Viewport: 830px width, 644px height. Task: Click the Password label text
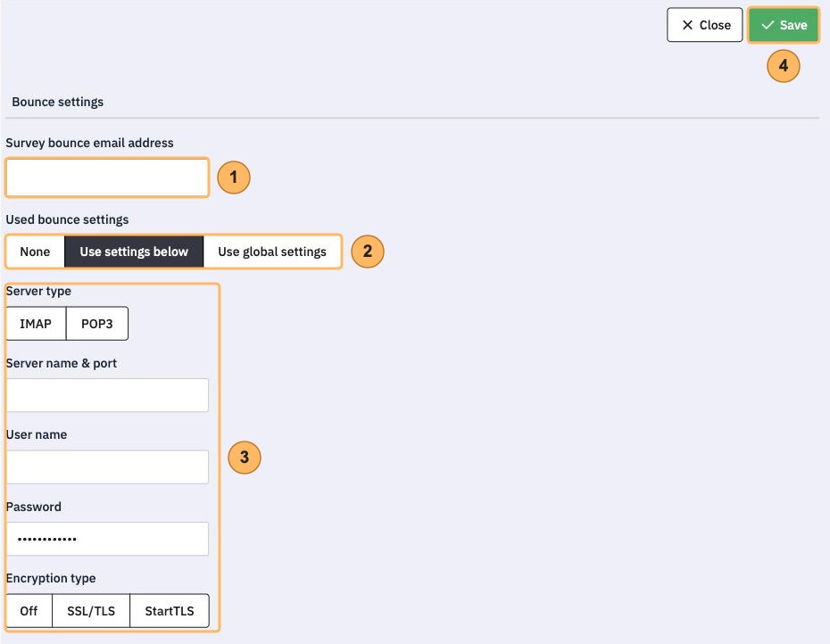33,507
